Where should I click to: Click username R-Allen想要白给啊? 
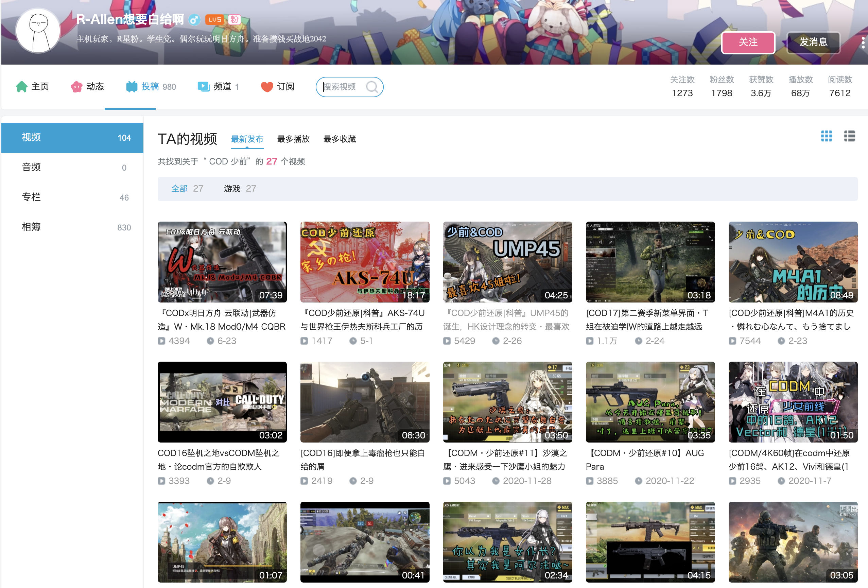pyautogui.click(x=130, y=19)
